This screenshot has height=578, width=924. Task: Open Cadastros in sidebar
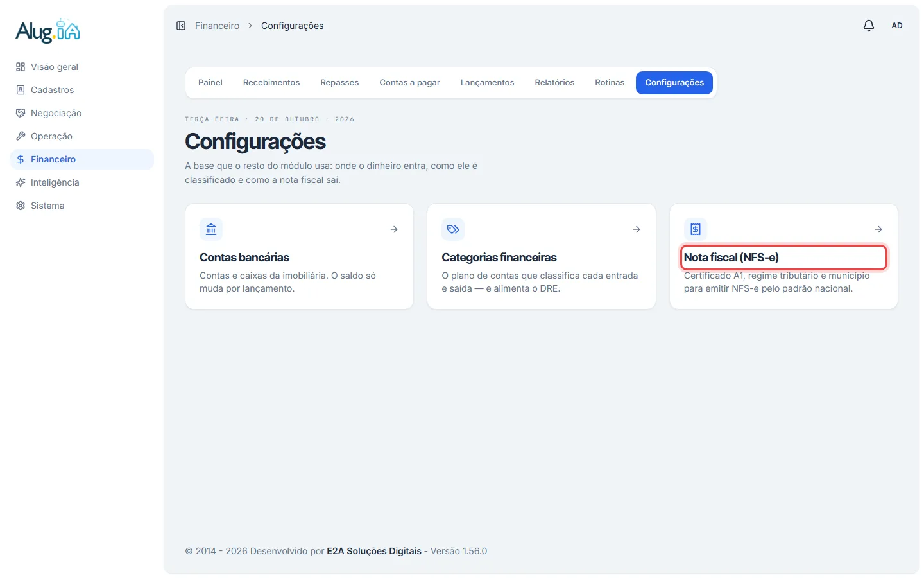(x=82, y=90)
